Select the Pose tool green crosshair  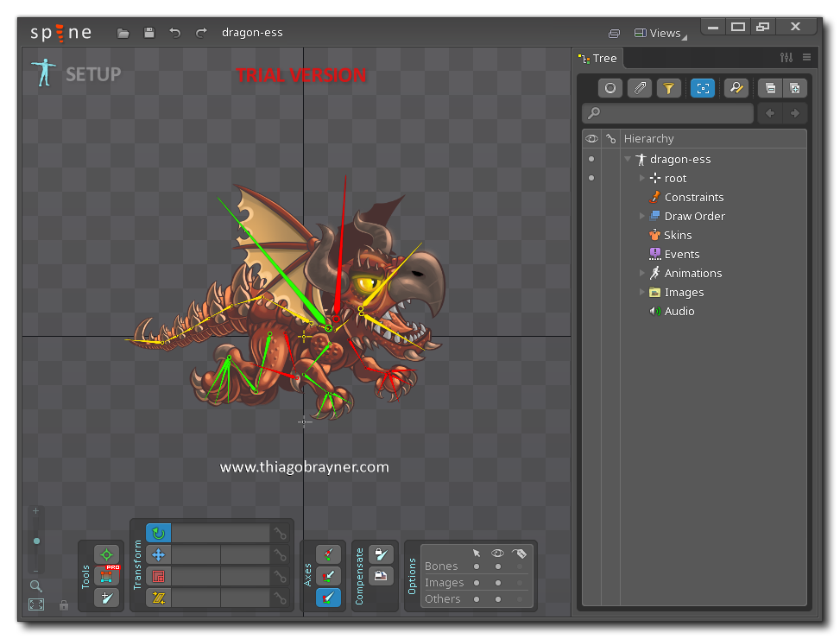tap(106, 555)
